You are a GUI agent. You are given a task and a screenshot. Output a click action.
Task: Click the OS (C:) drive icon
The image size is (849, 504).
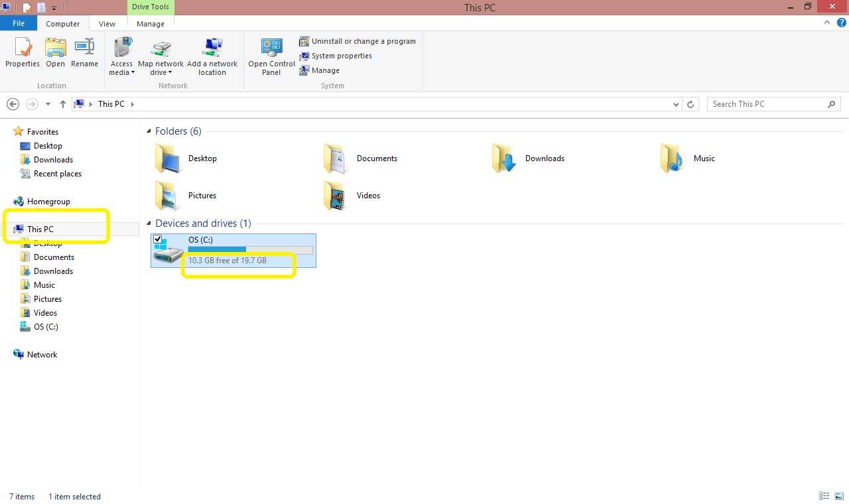pyautogui.click(x=168, y=252)
